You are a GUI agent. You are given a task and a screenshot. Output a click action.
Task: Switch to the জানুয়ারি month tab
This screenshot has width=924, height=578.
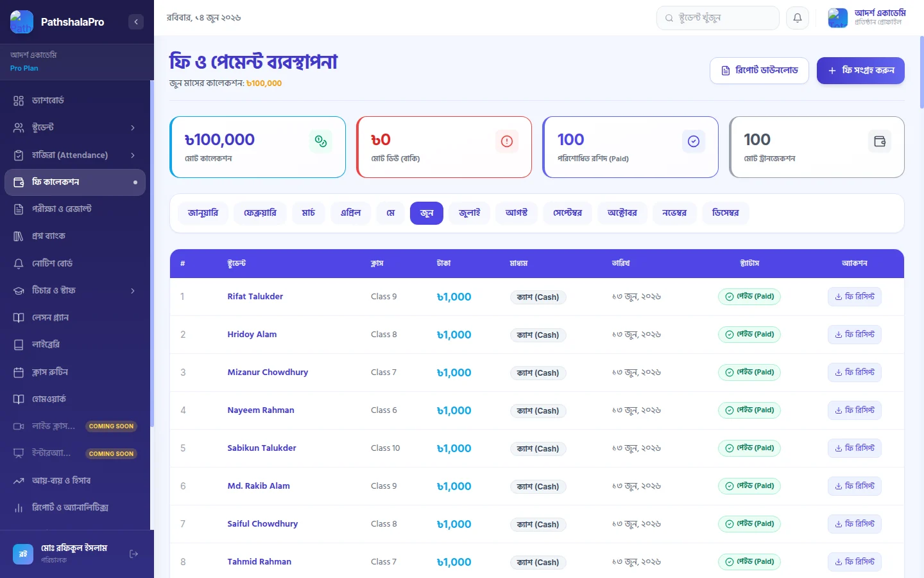point(203,213)
